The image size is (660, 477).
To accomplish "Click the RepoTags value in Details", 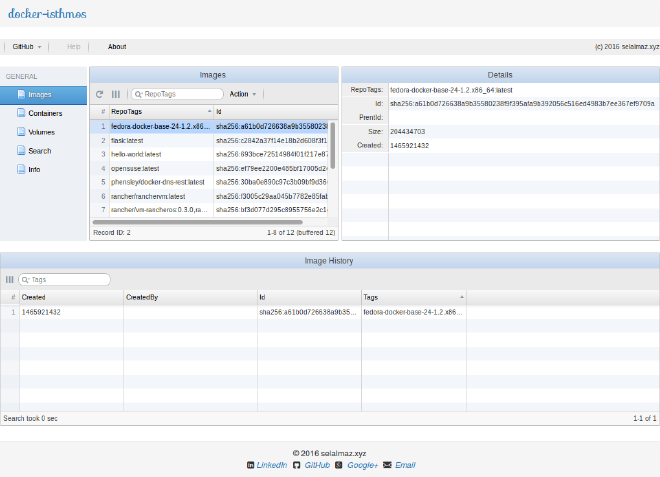I will (x=451, y=90).
